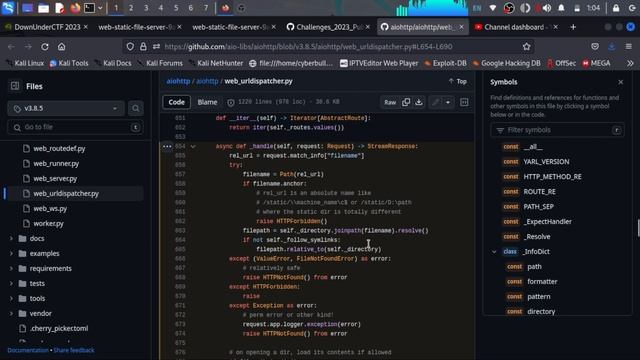Image resolution: width=640 pixels, height=360 pixels.
Task: Jump to _ExpectHandler symbol
Action: click(x=547, y=222)
